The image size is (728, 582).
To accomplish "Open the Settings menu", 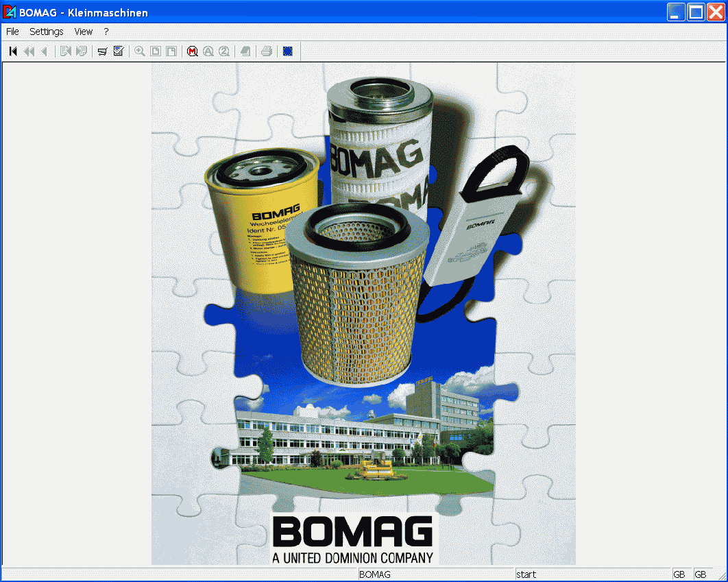I will pos(47,32).
